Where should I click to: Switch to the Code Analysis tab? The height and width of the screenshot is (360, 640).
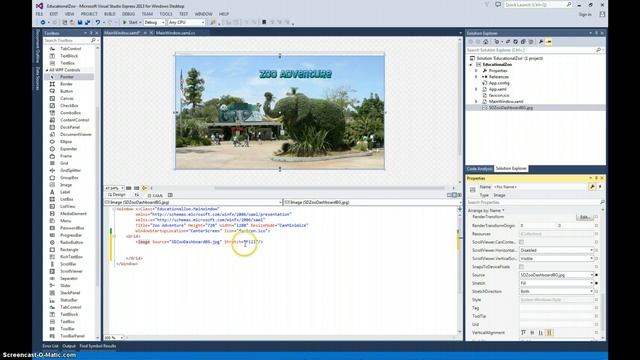tap(480, 169)
